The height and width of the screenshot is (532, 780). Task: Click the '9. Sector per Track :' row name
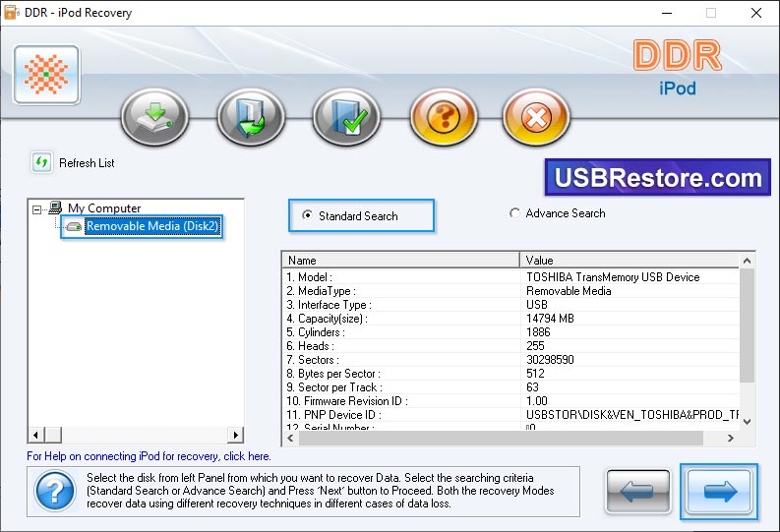coord(334,387)
